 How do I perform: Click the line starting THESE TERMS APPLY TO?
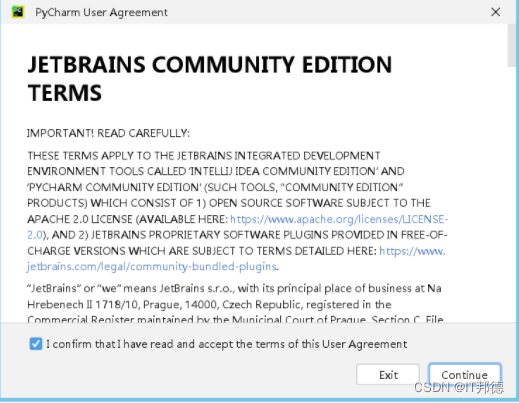click(x=204, y=155)
